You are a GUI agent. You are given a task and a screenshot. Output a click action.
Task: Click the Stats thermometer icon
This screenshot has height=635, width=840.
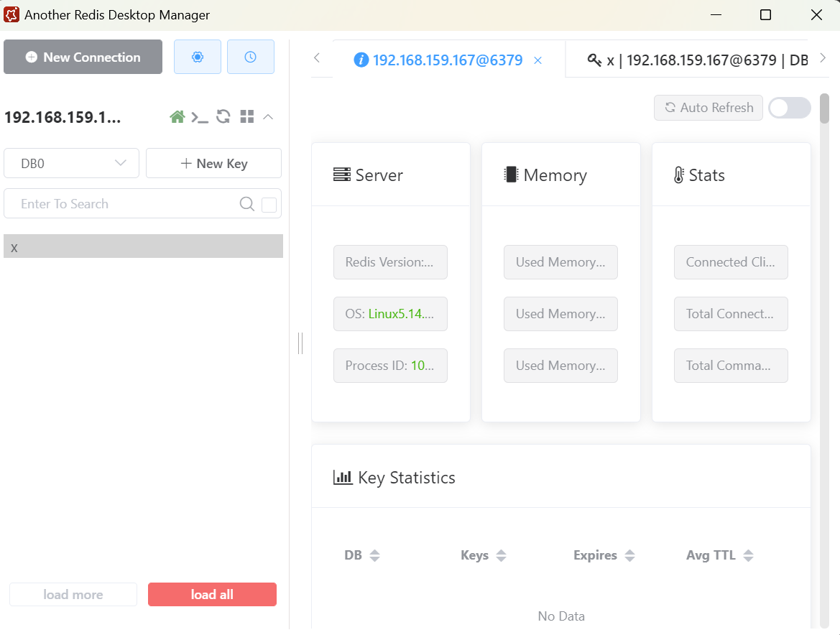click(679, 175)
